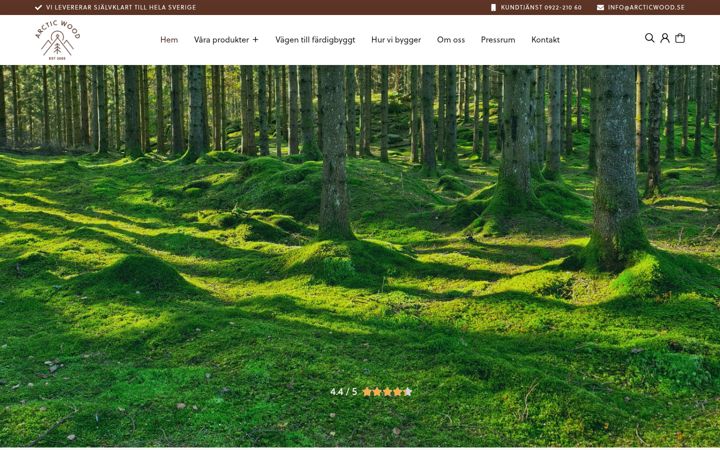Image resolution: width=720 pixels, height=450 pixels.
Task: Expand Våra produkter plus sign
Action: [x=255, y=39]
